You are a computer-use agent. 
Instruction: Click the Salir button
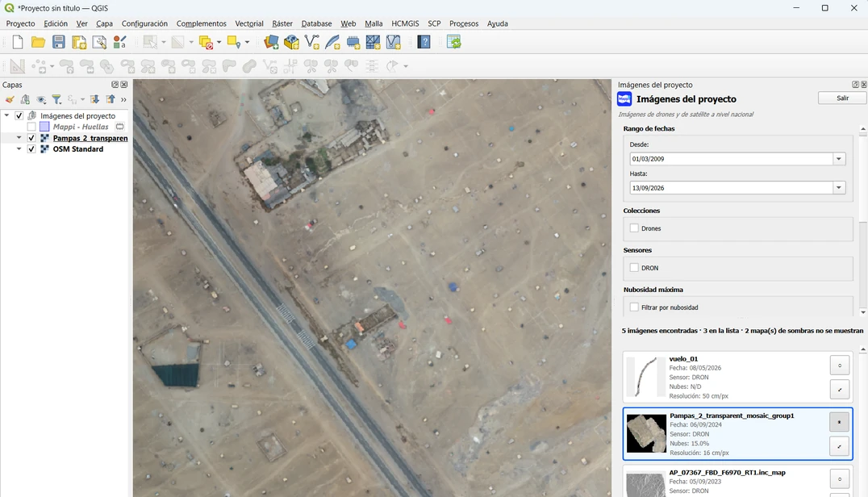[x=842, y=98]
